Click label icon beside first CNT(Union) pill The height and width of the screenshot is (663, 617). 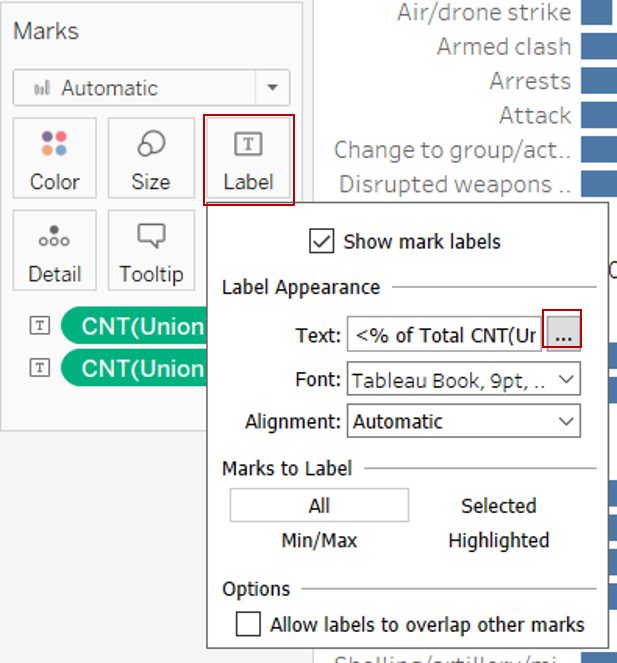[39, 327]
